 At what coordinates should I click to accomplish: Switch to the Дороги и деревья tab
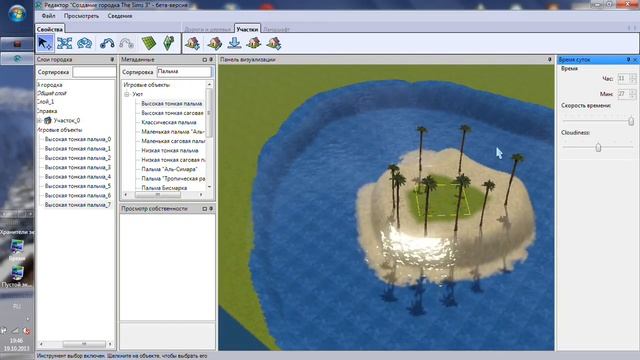coord(208,29)
